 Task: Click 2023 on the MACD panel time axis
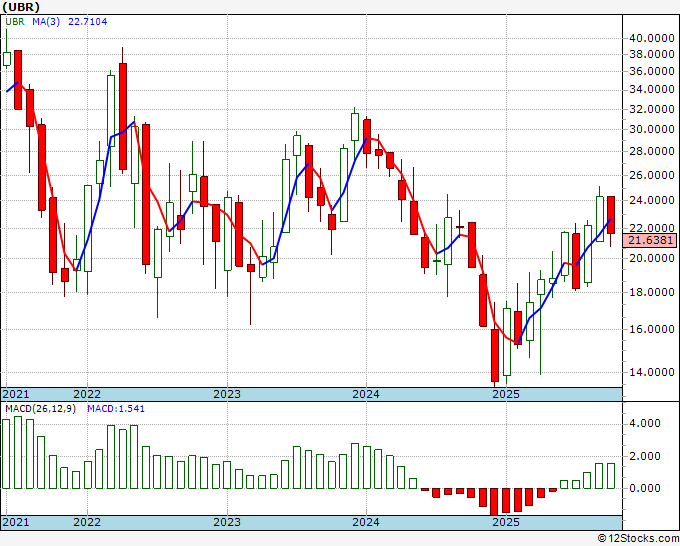pos(227,522)
